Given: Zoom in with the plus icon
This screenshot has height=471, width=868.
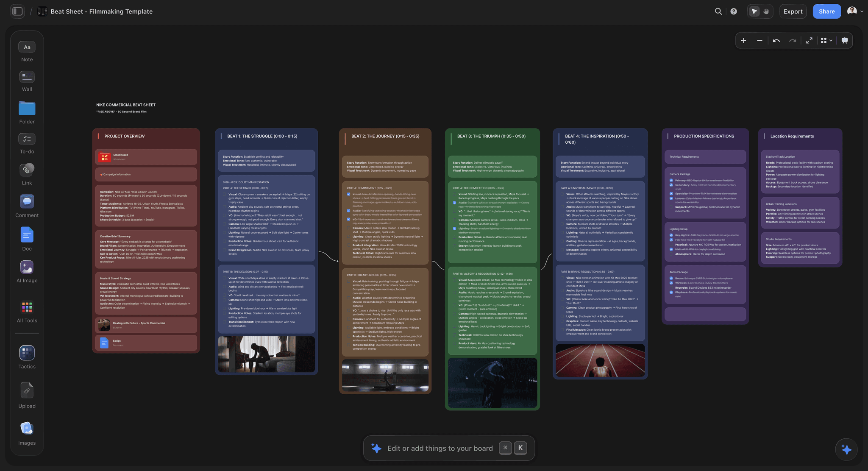Looking at the screenshot, I should 743,40.
